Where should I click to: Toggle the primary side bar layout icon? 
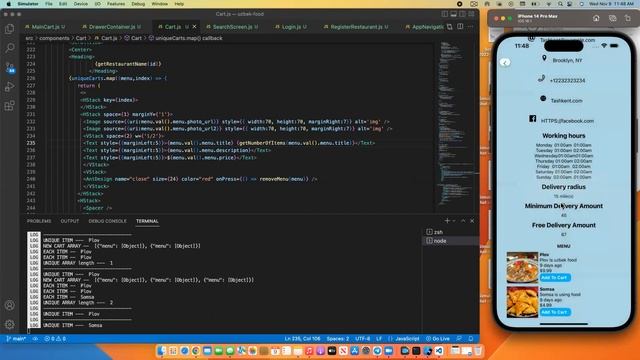(x=444, y=14)
